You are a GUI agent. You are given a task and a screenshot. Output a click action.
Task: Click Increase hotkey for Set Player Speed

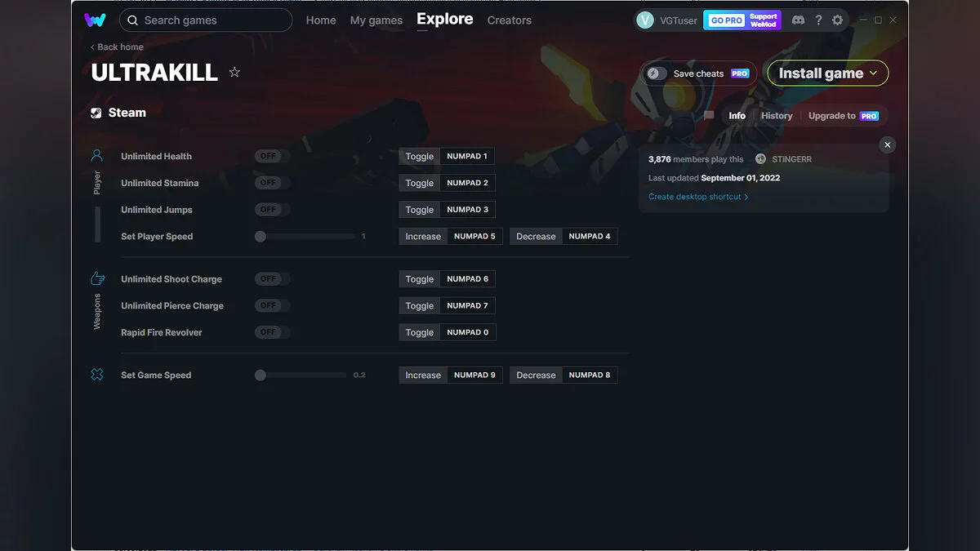451,237
